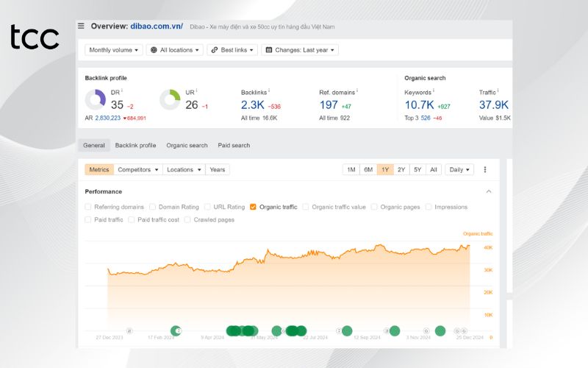
Task: Open the Monthly volume dropdown
Action: [114, 50]
